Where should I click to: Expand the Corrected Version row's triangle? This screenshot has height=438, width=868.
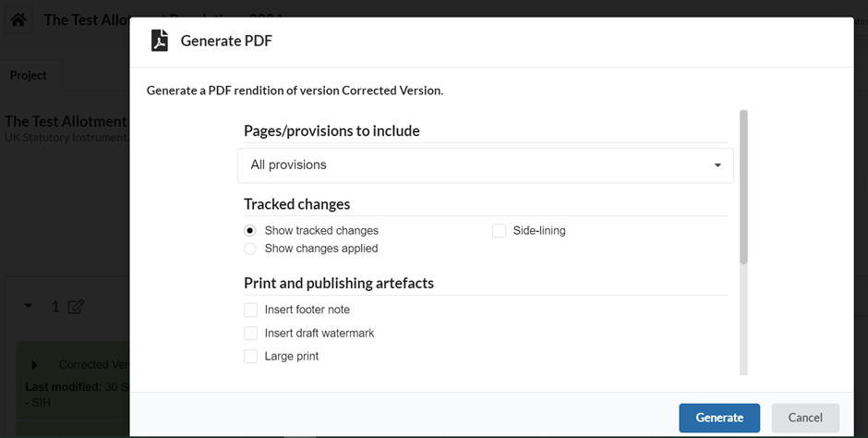pos(35,365)
